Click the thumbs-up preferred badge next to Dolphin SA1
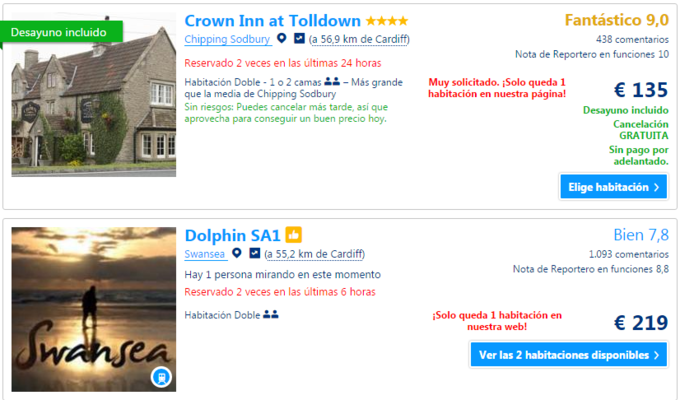 (294, 235)
